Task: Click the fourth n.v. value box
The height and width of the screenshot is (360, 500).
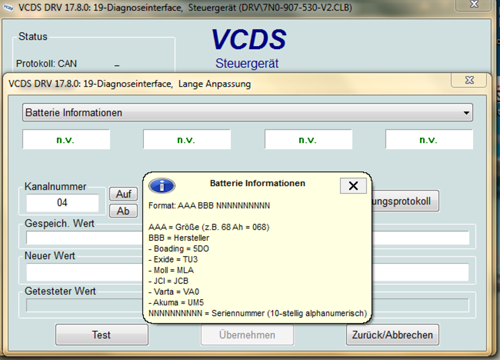Action: (x=429, y=139)
